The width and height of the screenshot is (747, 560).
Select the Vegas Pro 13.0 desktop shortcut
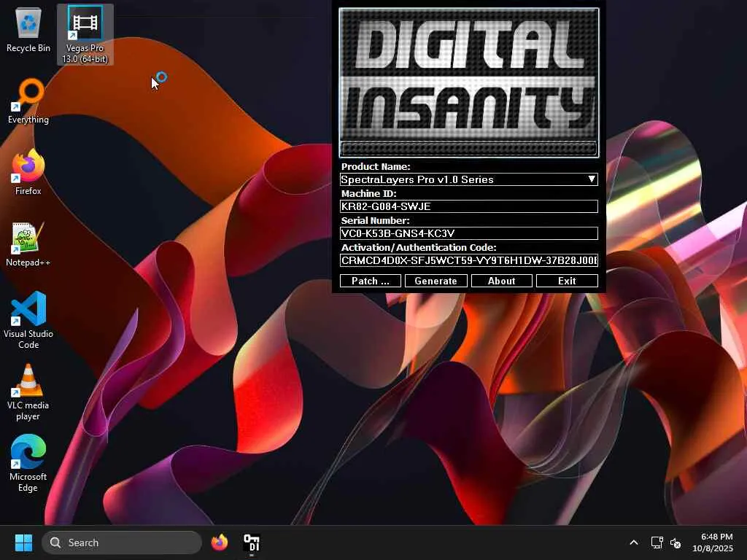coord(85,34)
